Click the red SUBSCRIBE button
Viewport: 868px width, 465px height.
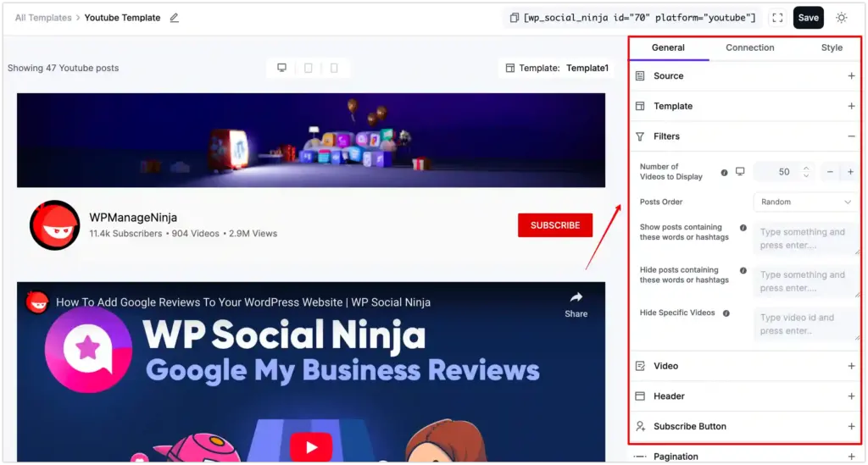(555, 225)
